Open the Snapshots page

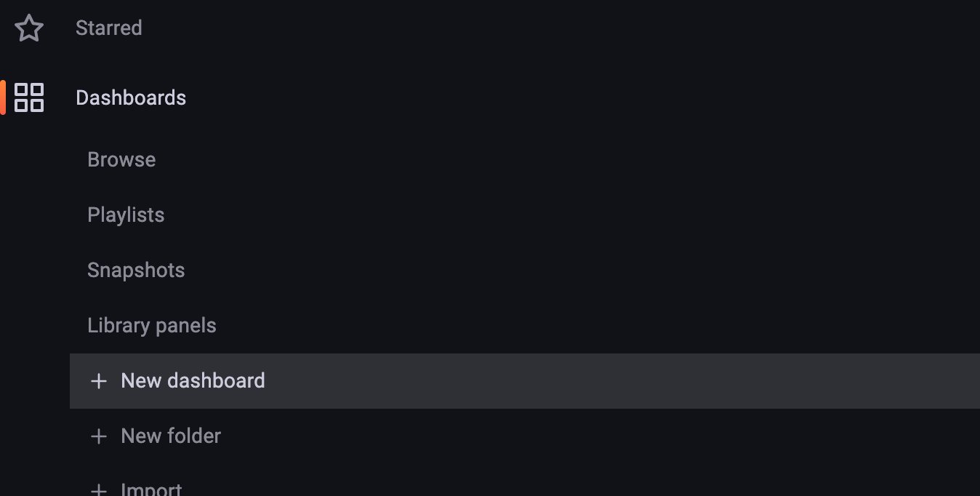point(136,271)
